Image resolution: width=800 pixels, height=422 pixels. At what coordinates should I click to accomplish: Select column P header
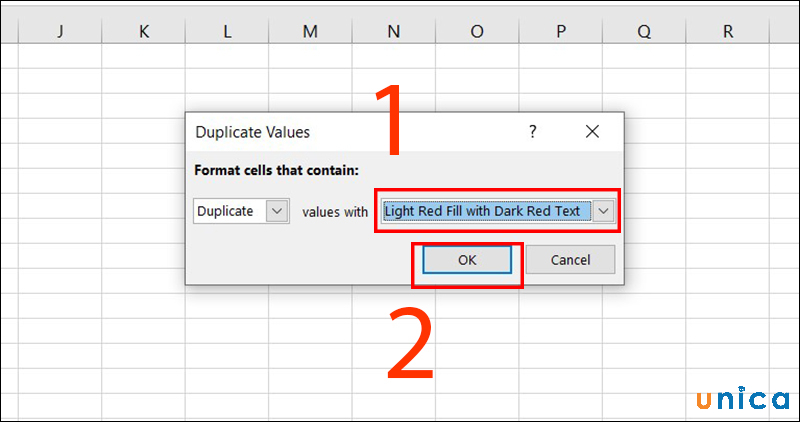(559, 31)
